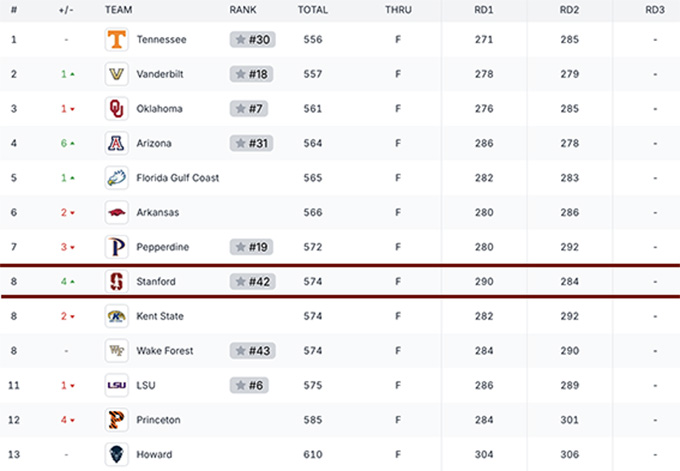Sort by the RD1 column header
680x471 pixels.
pyautogui.click(x=484, y=10)
